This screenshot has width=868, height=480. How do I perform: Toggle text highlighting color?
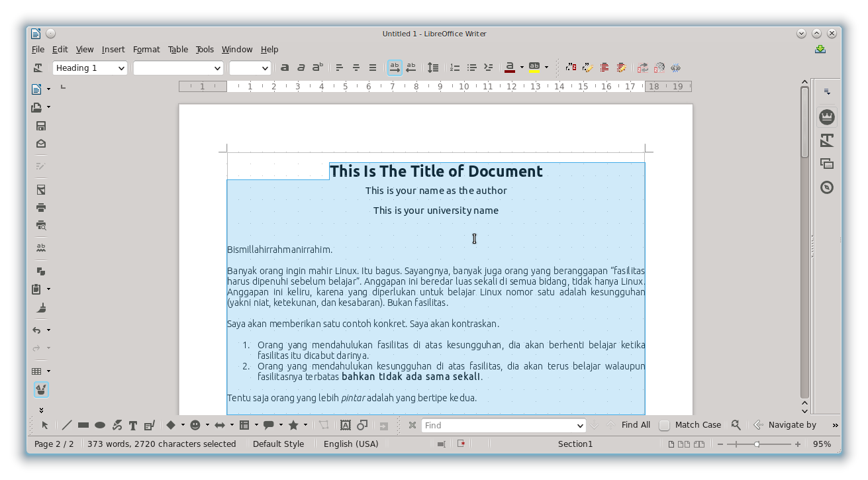535,68
